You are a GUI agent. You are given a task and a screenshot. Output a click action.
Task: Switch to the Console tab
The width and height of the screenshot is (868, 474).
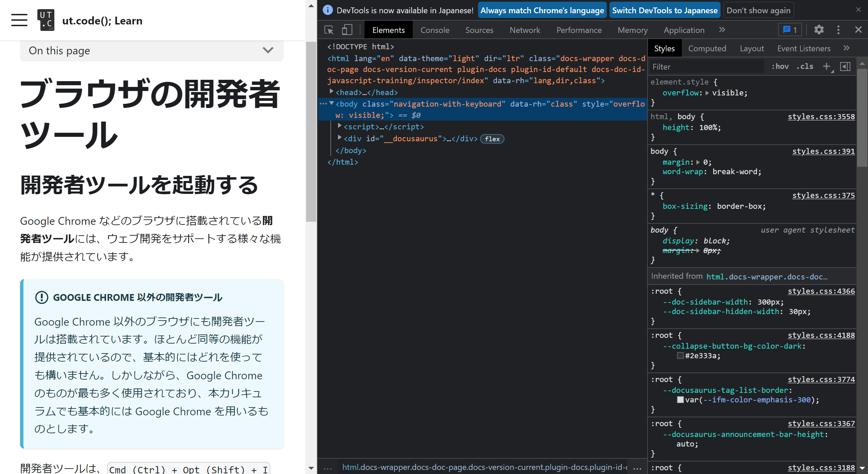click(x=435, y=30)
